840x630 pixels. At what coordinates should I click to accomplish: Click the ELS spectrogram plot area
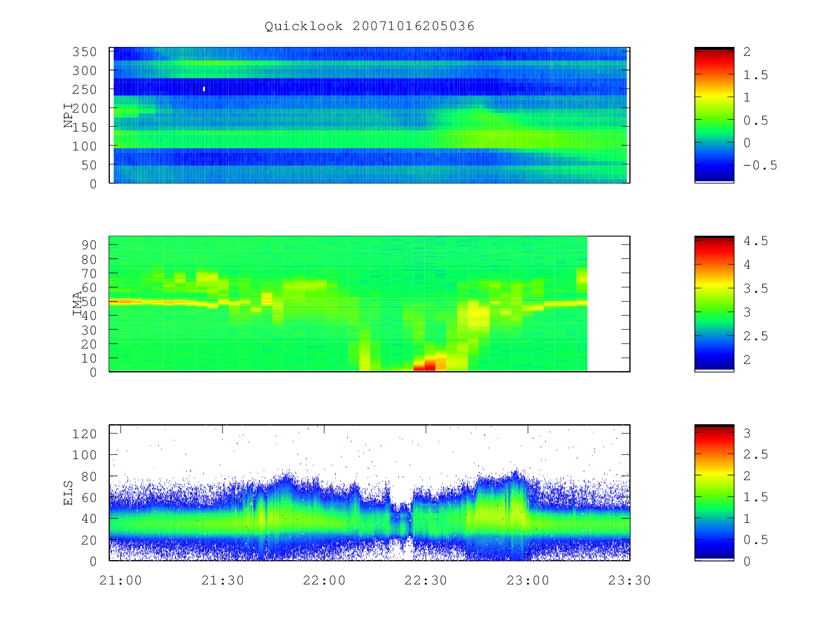pyautogui.click(x=370, y=493)
